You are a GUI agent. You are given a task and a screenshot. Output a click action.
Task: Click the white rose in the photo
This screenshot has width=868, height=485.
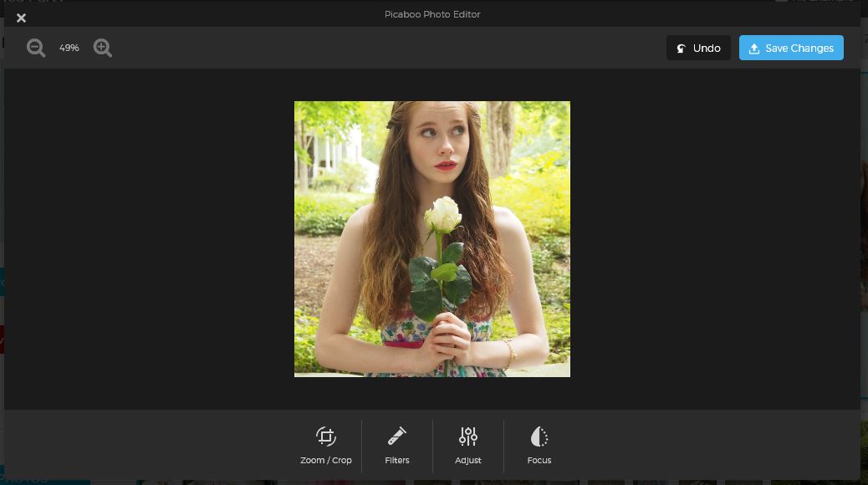(442, 214)
